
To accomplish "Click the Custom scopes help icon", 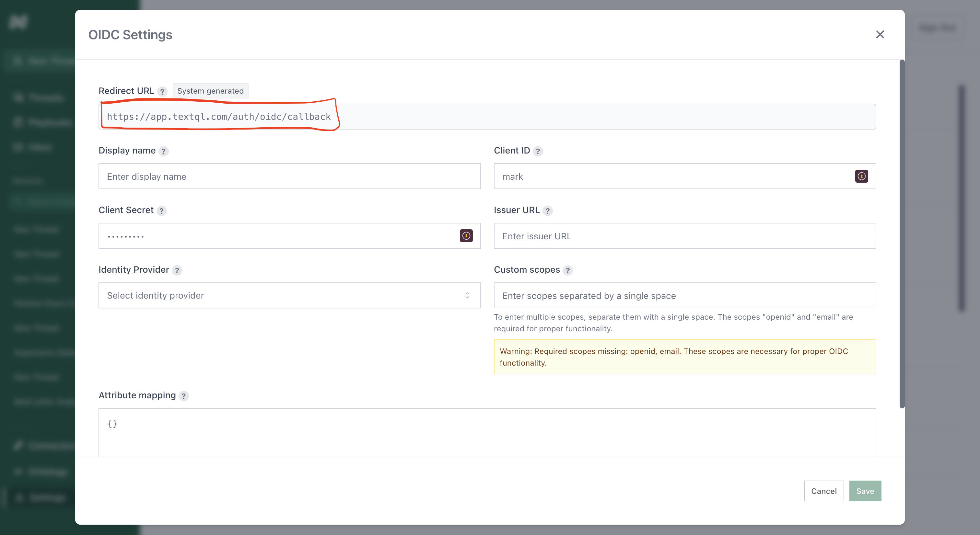I will pos(567,270).
